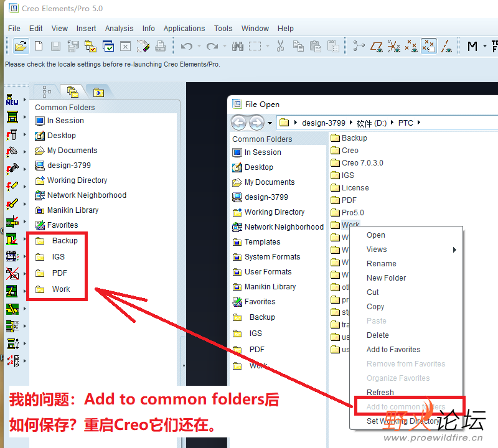Click the Redo arrow icon
Screen dimensions: 498x448
click(212, 47)
